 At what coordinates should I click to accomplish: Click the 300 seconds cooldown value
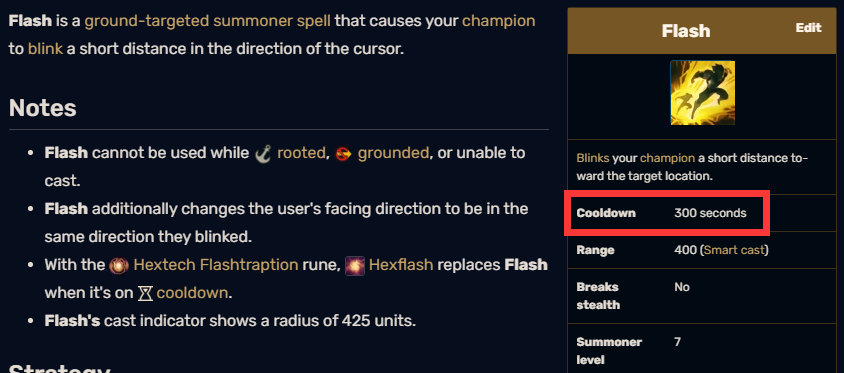[x=710, y=213]
